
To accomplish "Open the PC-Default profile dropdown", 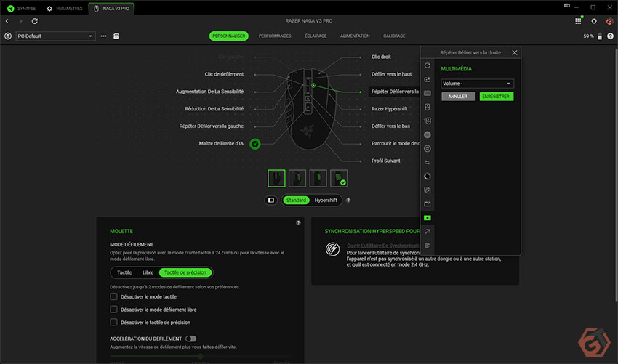I will (x=55, y=36).
